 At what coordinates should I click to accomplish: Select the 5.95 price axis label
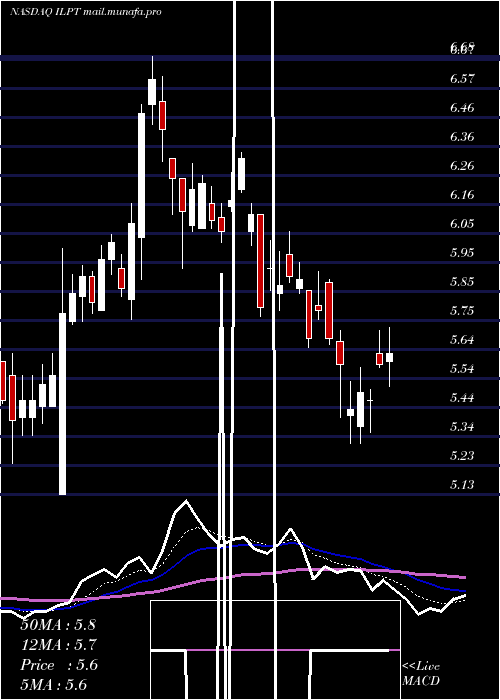tap(462, 253)
